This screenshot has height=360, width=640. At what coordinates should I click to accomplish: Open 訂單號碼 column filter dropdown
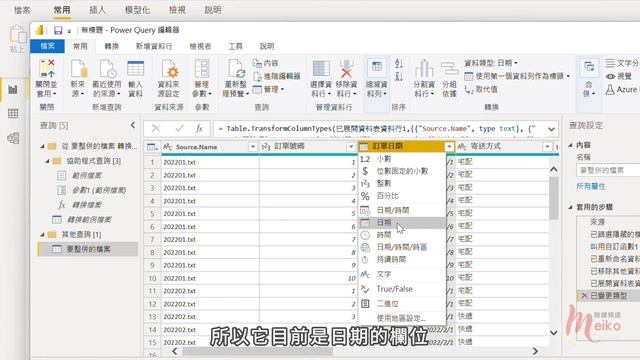point(351,147)
